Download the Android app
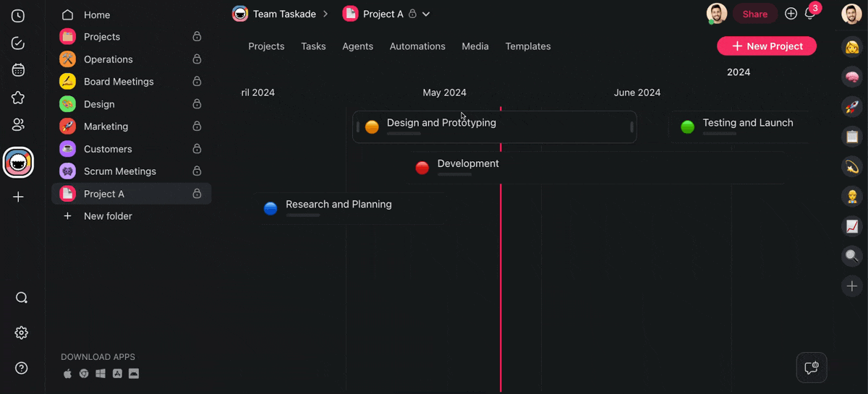The image size is (868, 394). 134,374
